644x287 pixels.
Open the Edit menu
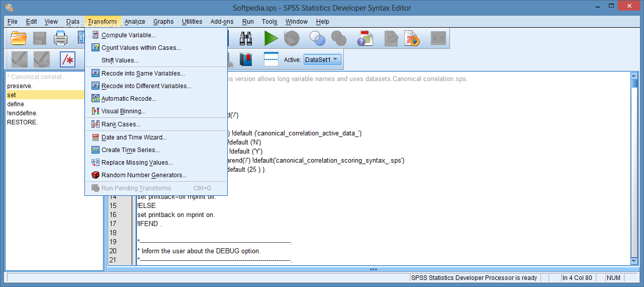pyautogui.click(x=31, y=22)
